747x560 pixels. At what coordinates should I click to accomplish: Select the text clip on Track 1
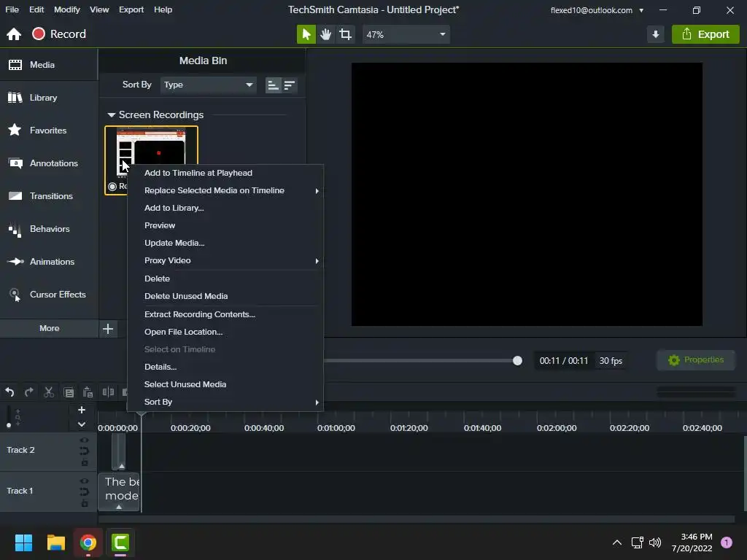[119, 492]
